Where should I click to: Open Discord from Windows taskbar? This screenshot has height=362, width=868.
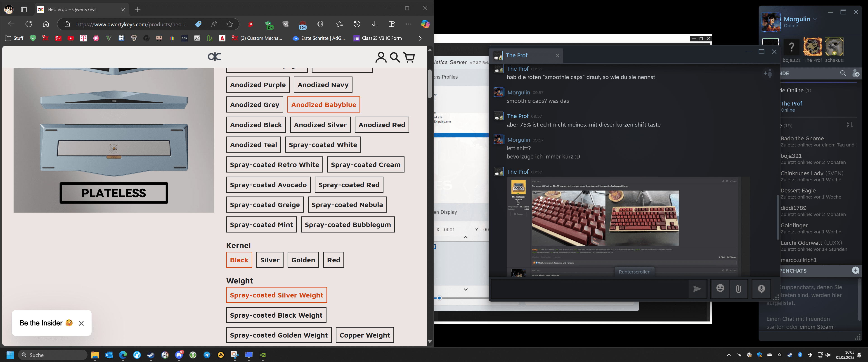click(x=179, y=355)
